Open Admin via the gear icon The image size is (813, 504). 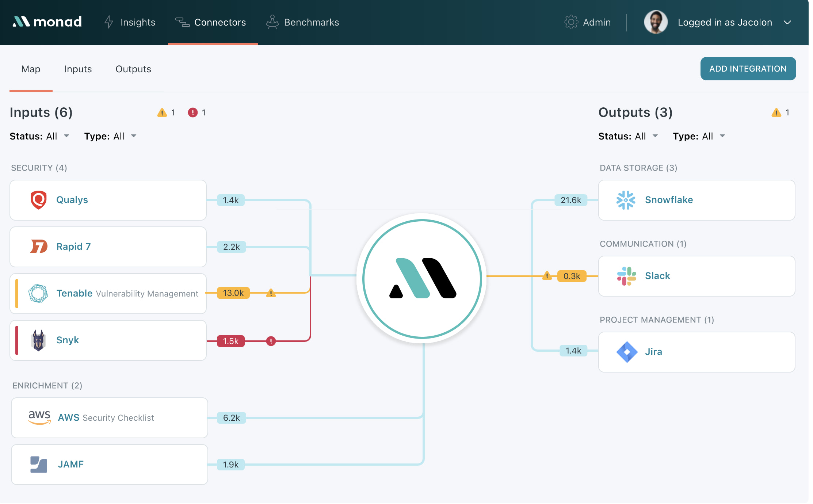tap(571, 22)
